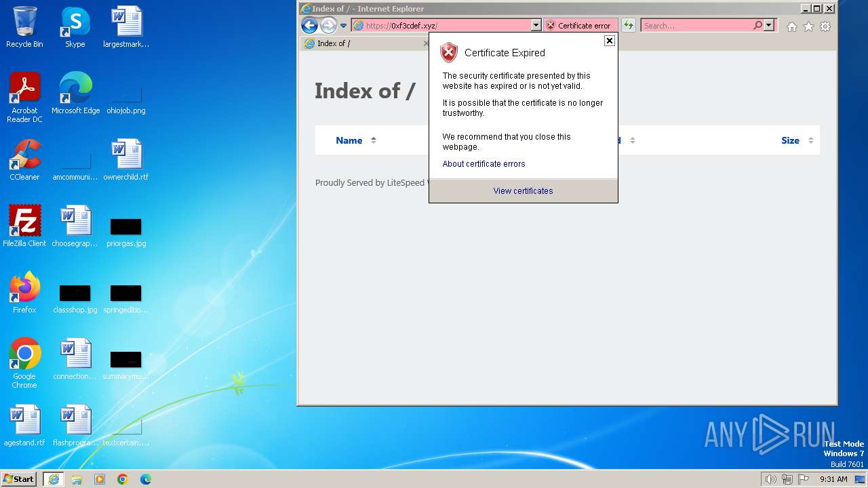Go back with the IE back arrow
868x488 pixels.
pos(309,26)
